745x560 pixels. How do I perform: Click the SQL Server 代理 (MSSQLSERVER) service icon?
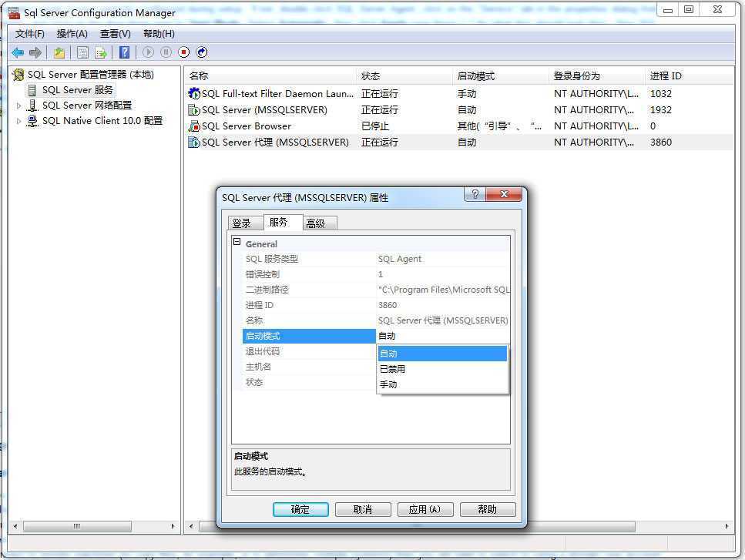(194, 142)
